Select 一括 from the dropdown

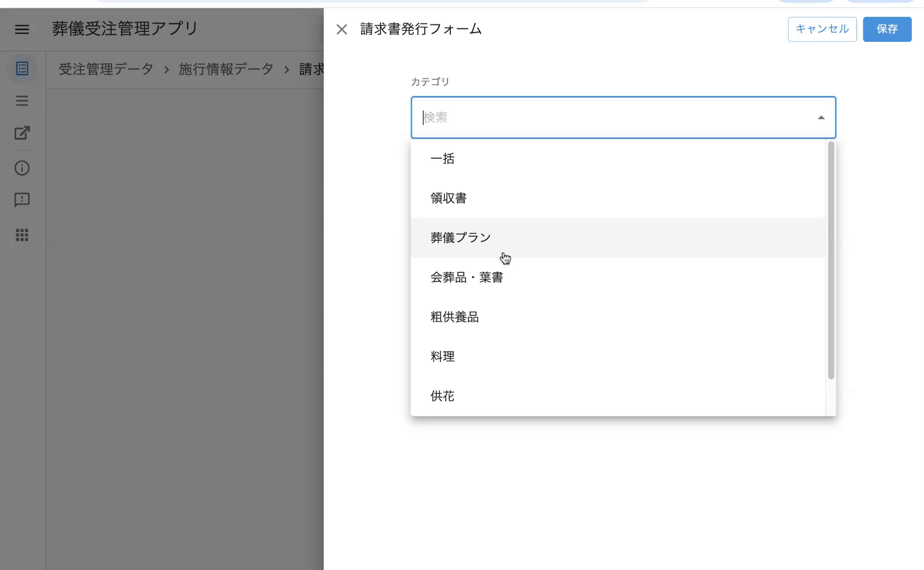[618, 159]
